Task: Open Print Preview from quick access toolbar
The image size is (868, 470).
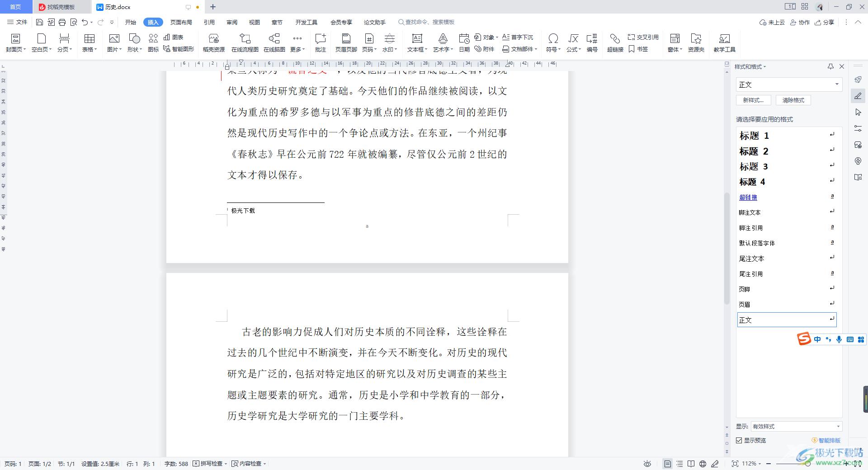Action: click(73, 22)
